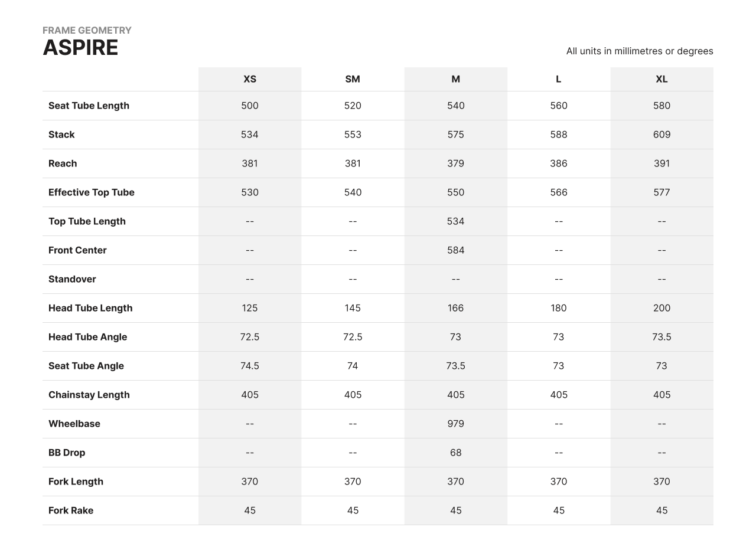Image resolution: width=756 pixels, height=550 pixels.
Task: Select the Standover row label
Action: point(72,279)
